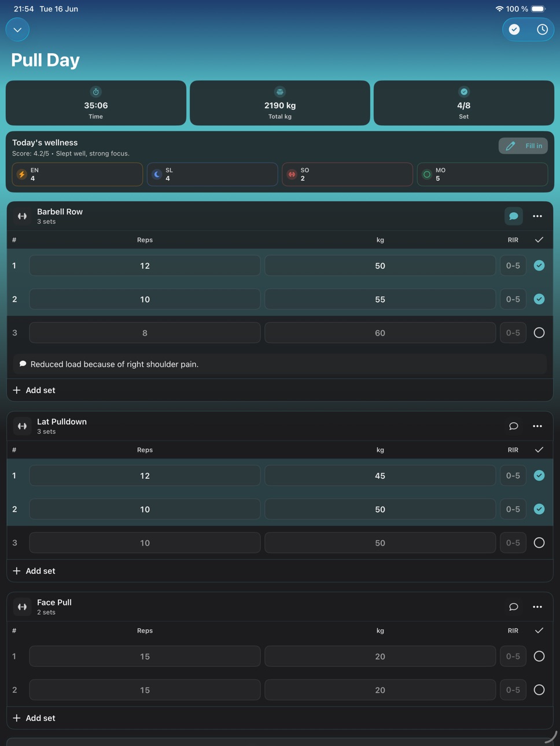
Task: Select the SL sleep wellness chip
Action: (x=212, y=174)
